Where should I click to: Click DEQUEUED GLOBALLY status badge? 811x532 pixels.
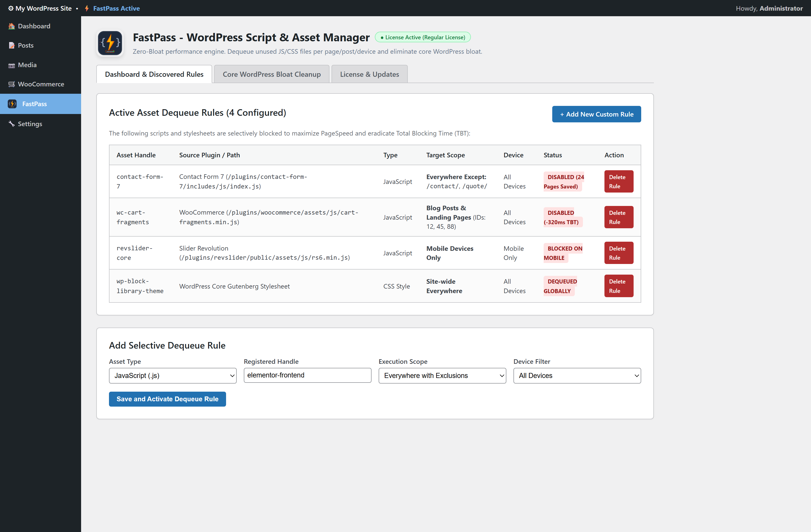coord(560,286)
